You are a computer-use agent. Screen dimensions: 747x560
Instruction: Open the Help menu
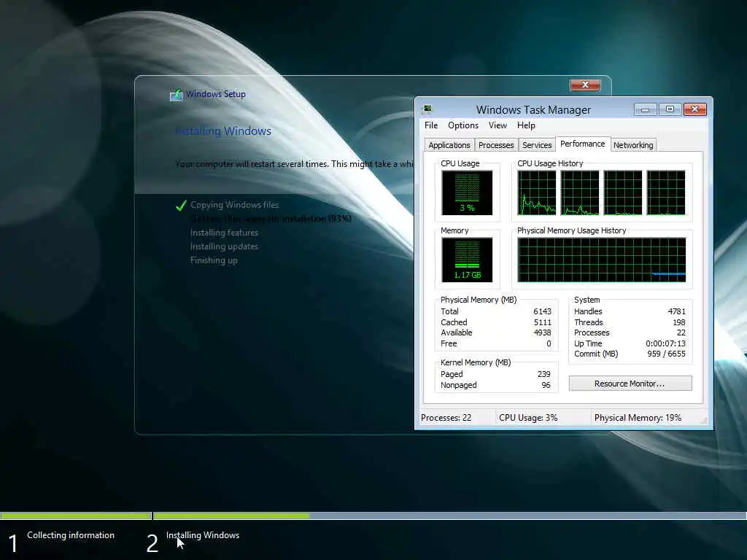(x=526, y=125)
